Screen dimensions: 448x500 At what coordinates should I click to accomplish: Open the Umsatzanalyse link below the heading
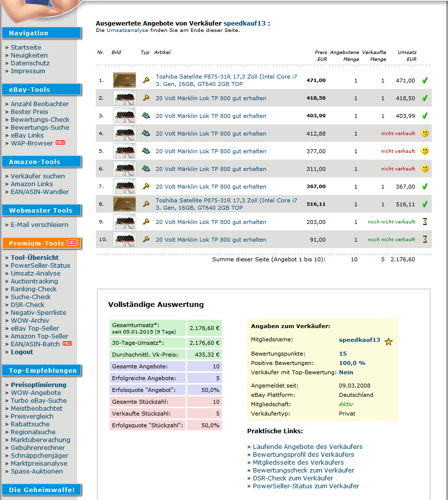127,30
